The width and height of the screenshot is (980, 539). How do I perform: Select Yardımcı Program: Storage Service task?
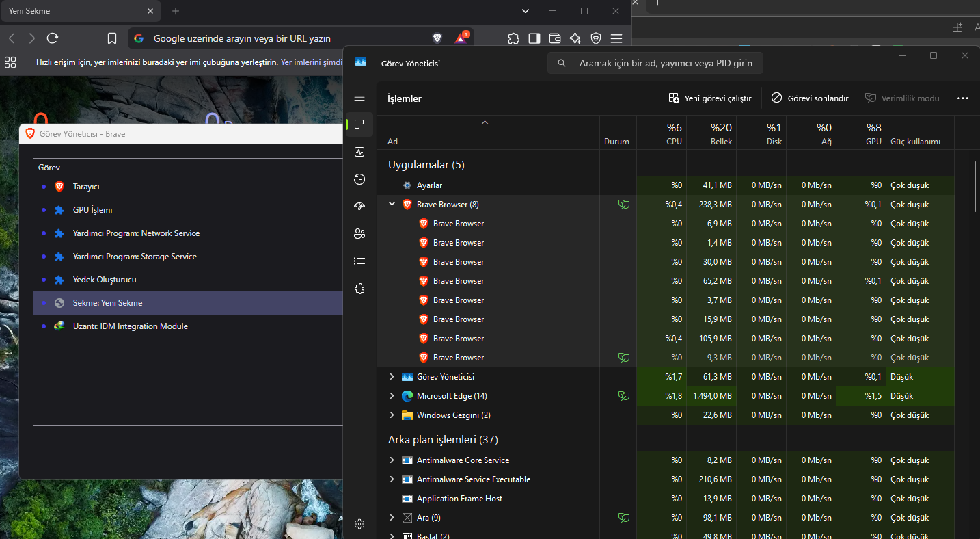point(188,257)
